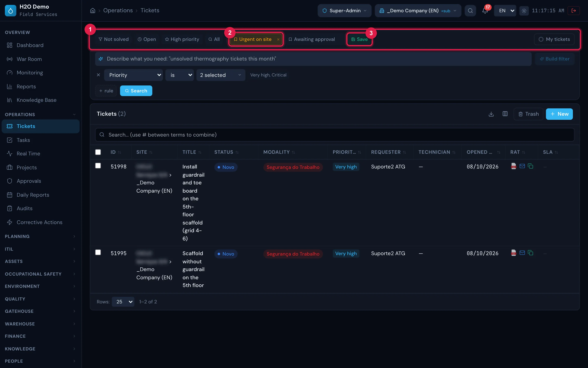The height and width of the screenshot is (368, 588).
Task: Create a ticket with New button
Action: point(559,114)
